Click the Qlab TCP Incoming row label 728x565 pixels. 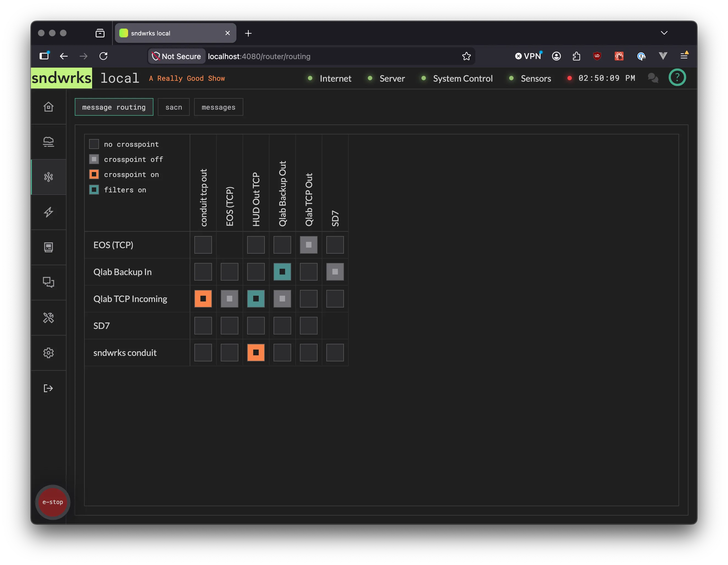click(130, 299)
